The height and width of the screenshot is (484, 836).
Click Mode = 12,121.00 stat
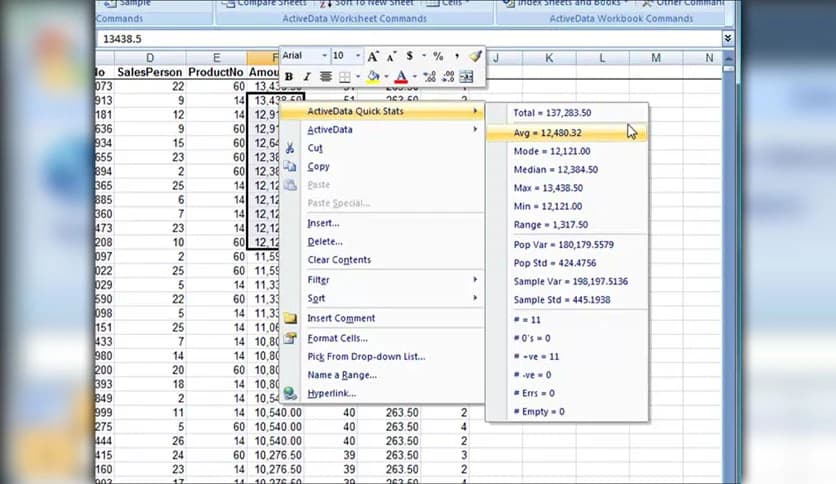(567, 151)
